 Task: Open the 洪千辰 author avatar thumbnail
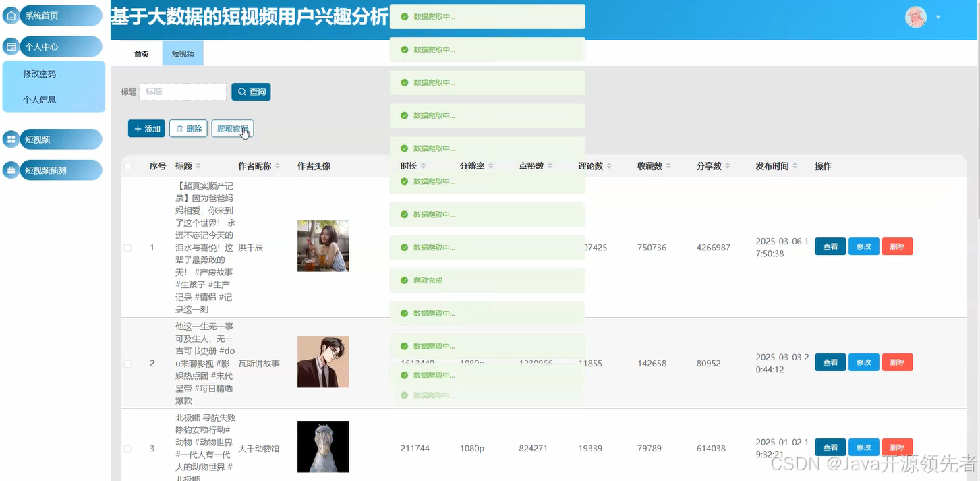pos(323,246)
